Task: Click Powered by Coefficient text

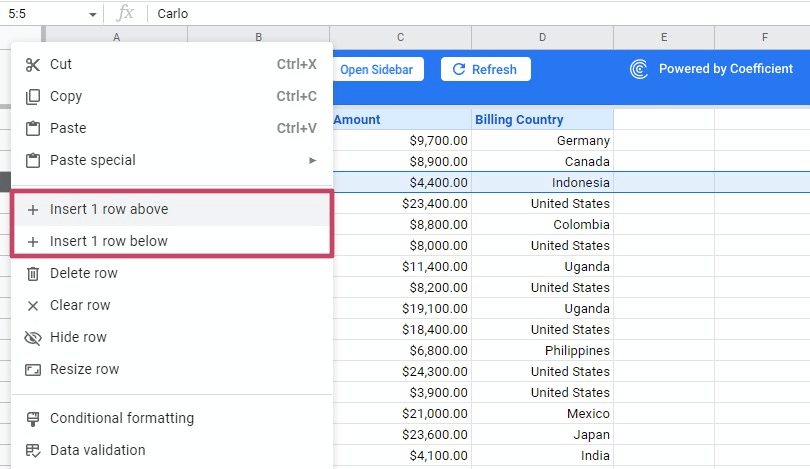Action: pos(726,69)
